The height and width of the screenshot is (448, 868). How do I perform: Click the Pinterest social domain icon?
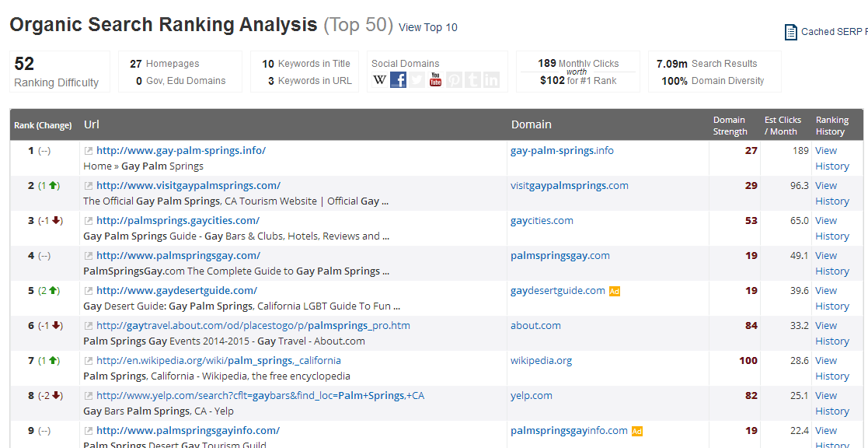click(455, 79)
